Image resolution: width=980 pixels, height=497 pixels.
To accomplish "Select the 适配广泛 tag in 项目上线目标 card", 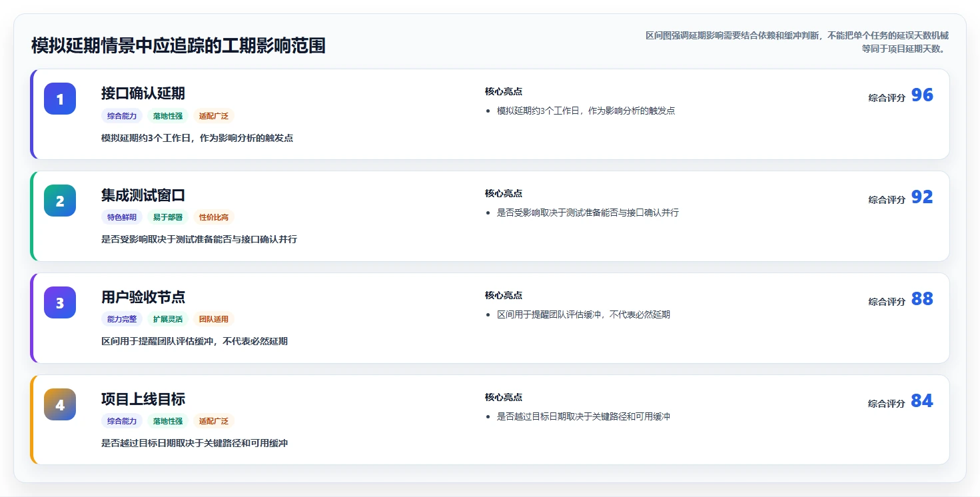I will (x=214, y=421).
